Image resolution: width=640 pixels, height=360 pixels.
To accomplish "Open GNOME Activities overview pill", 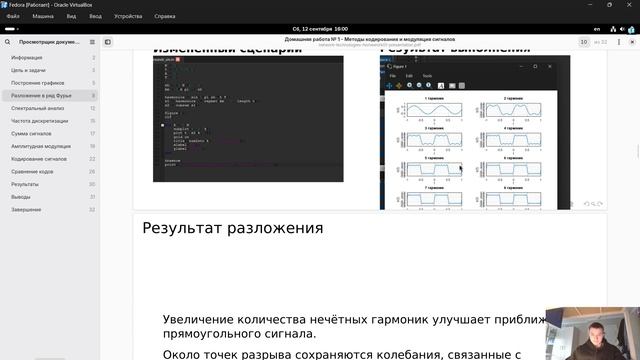I will pyautogui.click(x=11, y=29).
